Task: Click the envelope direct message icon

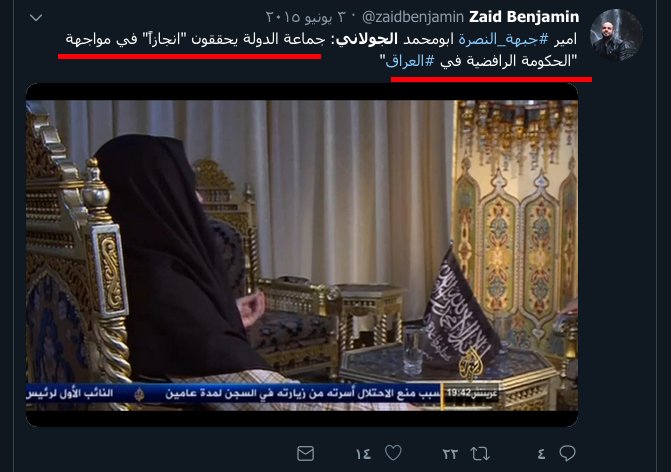Action: [306, 454]
